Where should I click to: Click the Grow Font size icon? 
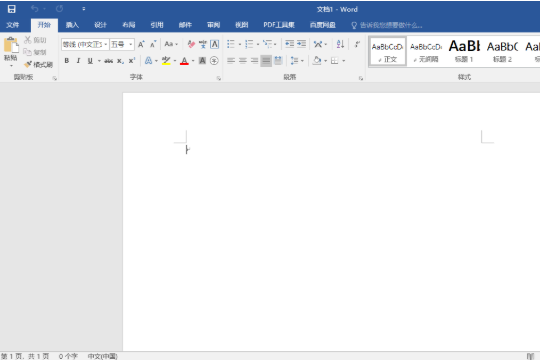[x=141, y=44]
